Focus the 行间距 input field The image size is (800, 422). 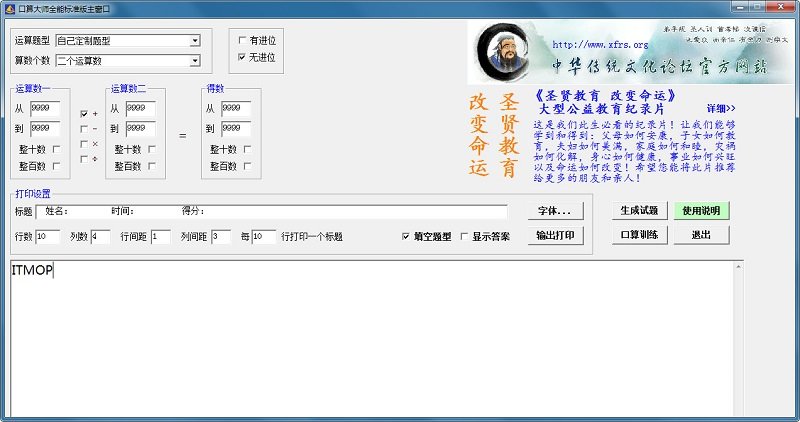(x=161, y=237)
